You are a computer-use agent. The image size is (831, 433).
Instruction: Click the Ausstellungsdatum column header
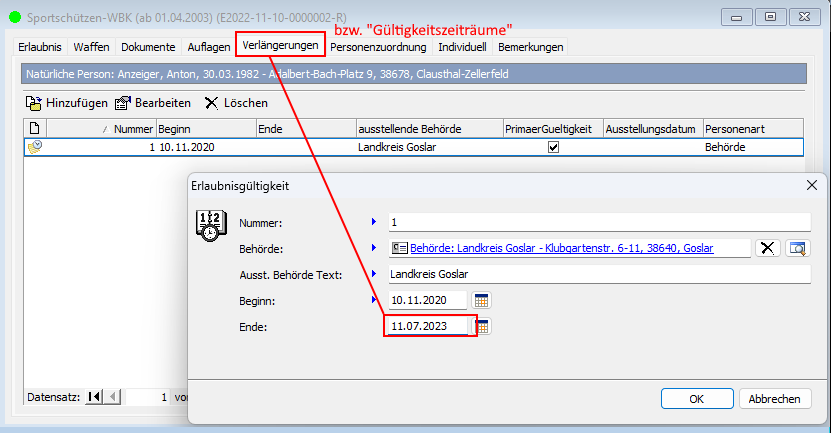coord(650,129)
